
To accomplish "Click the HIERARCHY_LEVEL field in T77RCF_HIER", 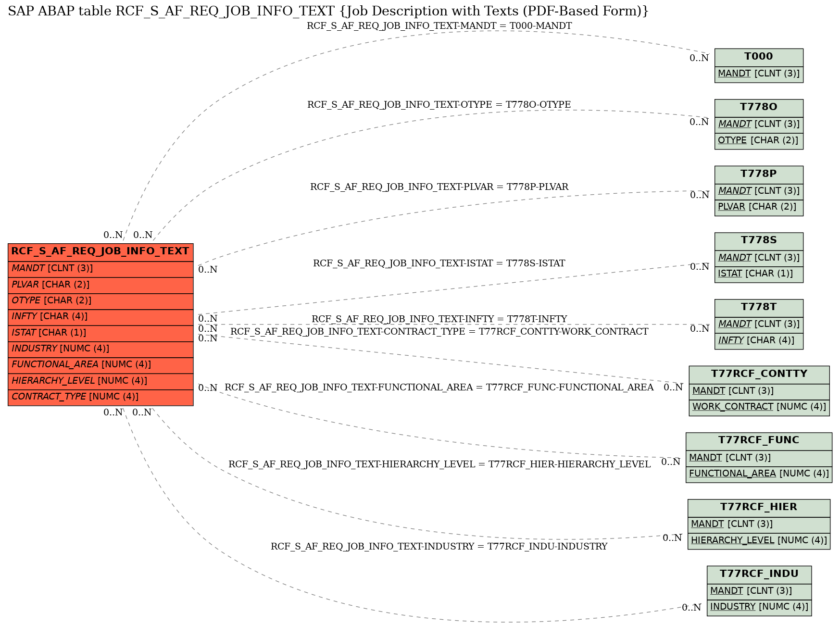I will tap(759, 541).
